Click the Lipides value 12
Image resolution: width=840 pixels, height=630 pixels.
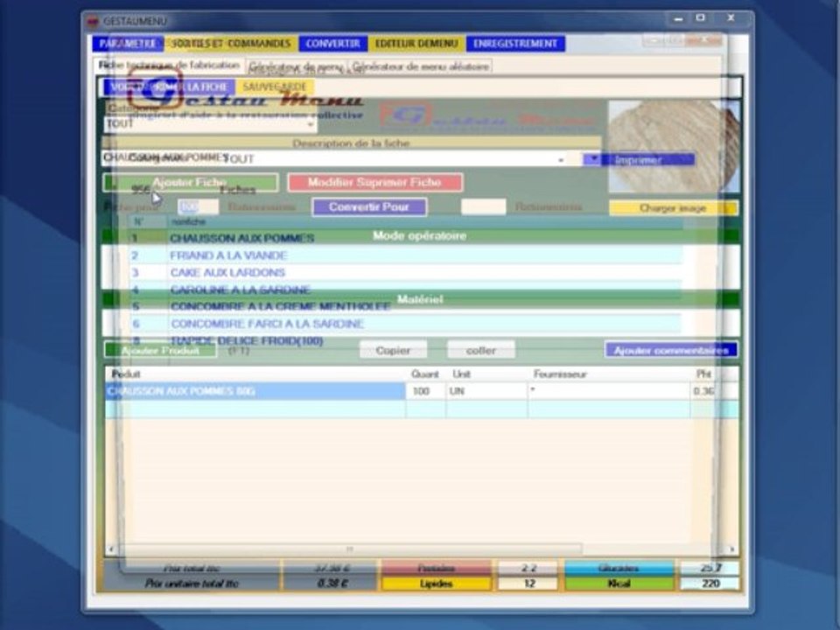point(529,584)
